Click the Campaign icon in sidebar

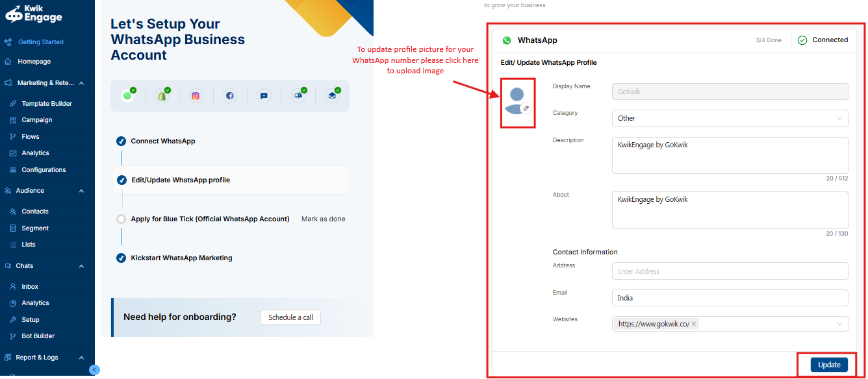[14, 120]
